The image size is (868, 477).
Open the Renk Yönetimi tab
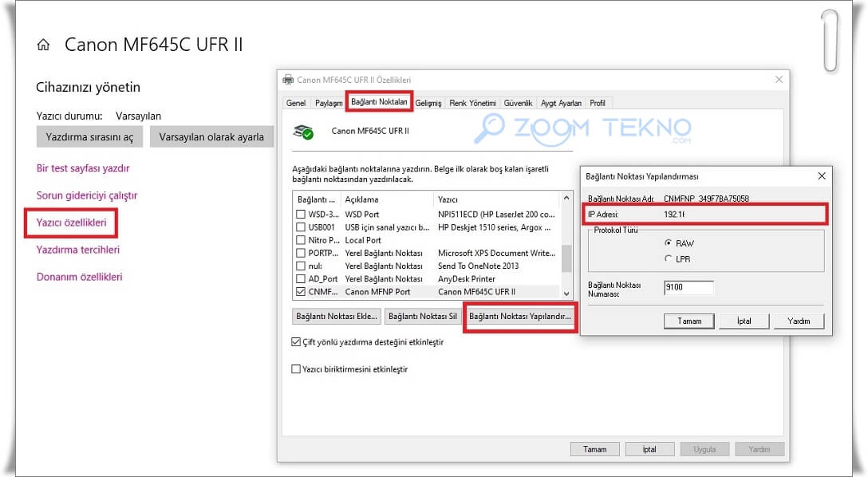pyautogui.click(x=472, y=103)
